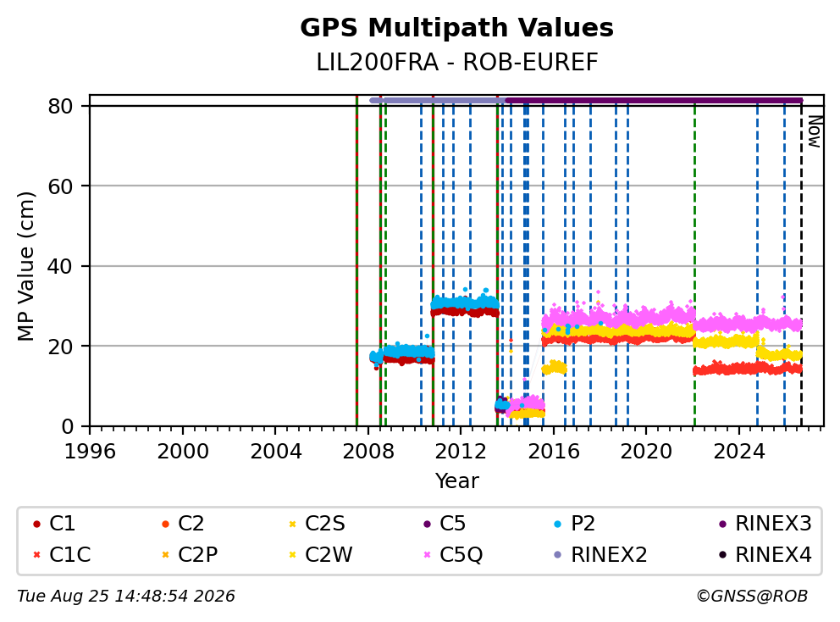Click the 'Now' dashed line label
840x622 pixels.
pyautogui.click(x=815, y=132)
